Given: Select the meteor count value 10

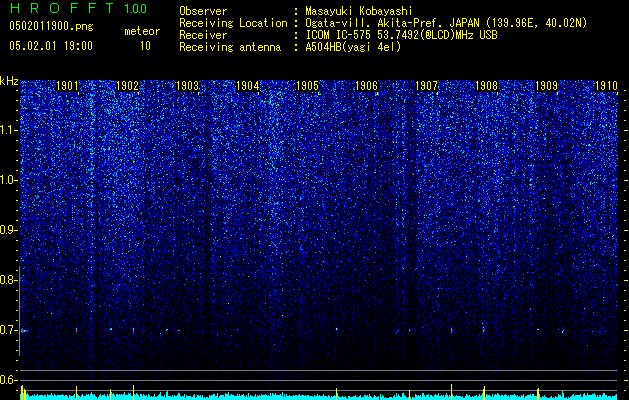Looking at the screenshot, I should coord(145,46).
